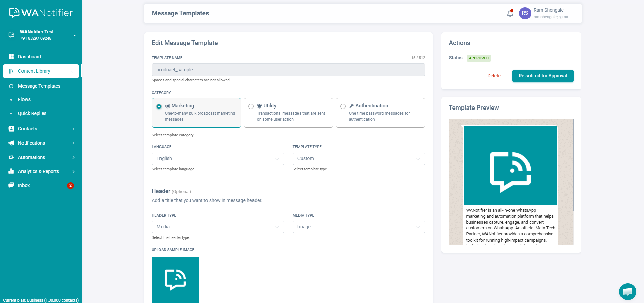The width and height of the screenshot is (644, 303).
Task: Click the Analytics & Reports chart icon
Action: [11, 171]
